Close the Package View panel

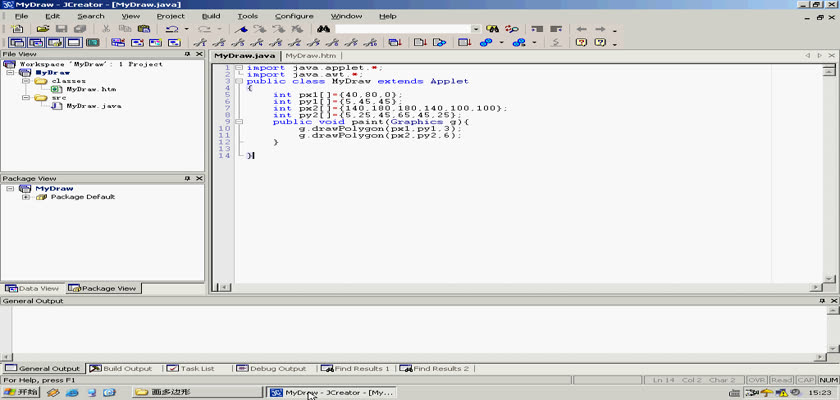click(199, 178)
